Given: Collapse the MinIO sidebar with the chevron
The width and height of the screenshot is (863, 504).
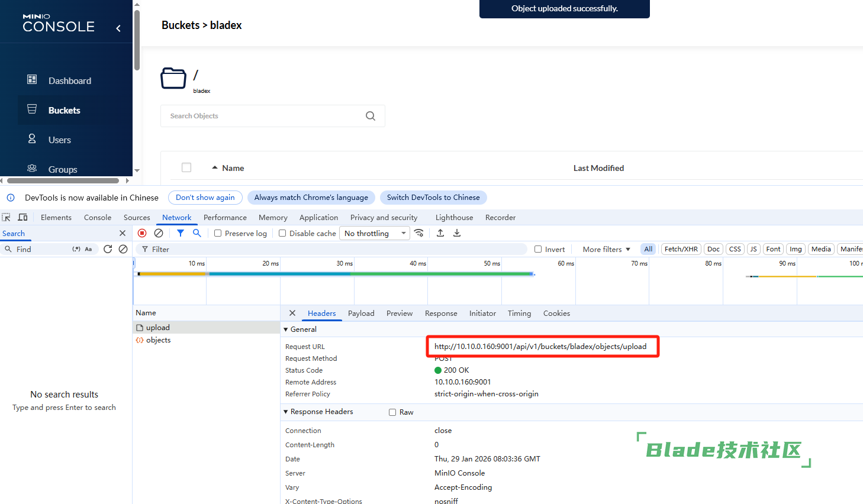Looking at the screenshot, I should click(118, 28).
